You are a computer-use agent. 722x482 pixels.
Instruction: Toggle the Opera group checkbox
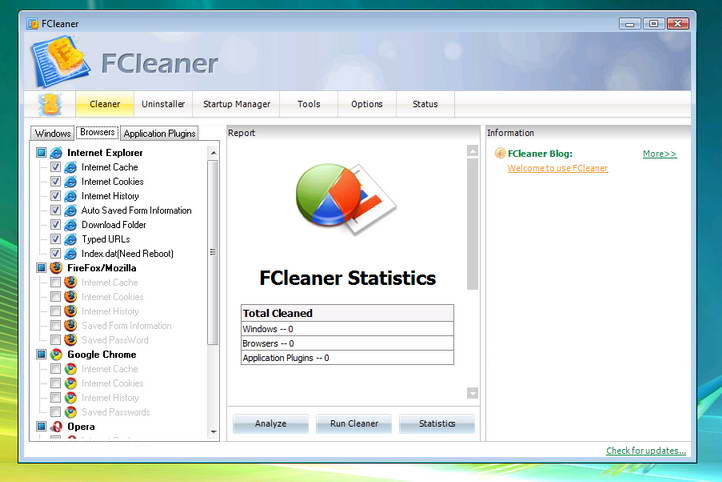coord(41,426)
